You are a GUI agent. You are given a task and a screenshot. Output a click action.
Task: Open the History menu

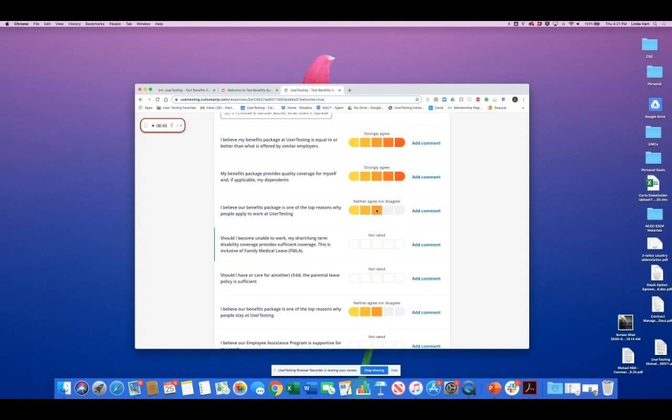[74, 24]
